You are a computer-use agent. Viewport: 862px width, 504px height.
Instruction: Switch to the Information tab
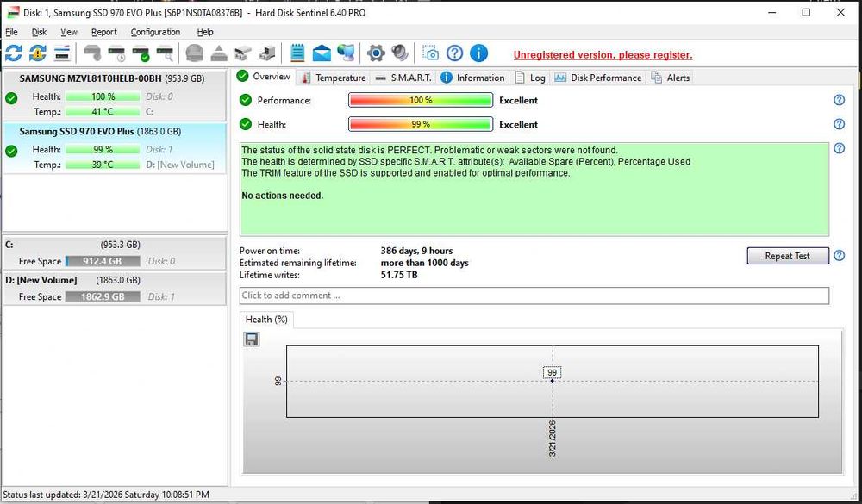click(472, 78)
